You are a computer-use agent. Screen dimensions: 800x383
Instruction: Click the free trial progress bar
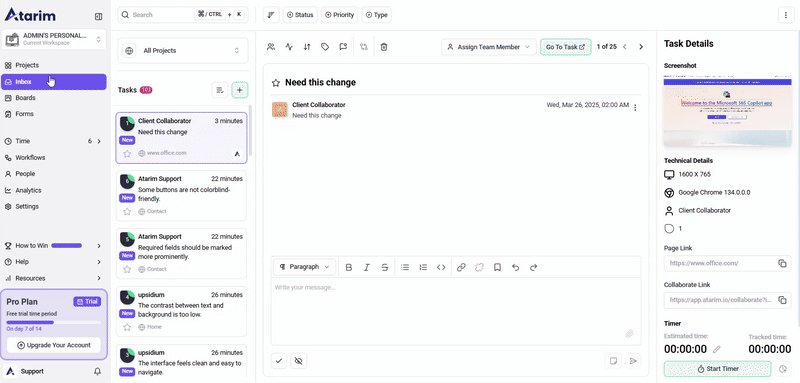54,322
